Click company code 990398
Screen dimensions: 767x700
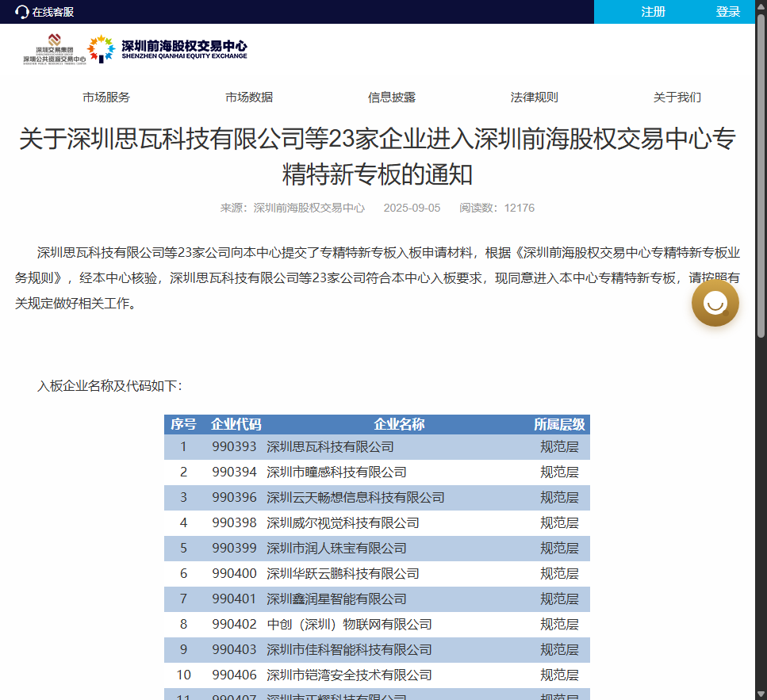234,523
